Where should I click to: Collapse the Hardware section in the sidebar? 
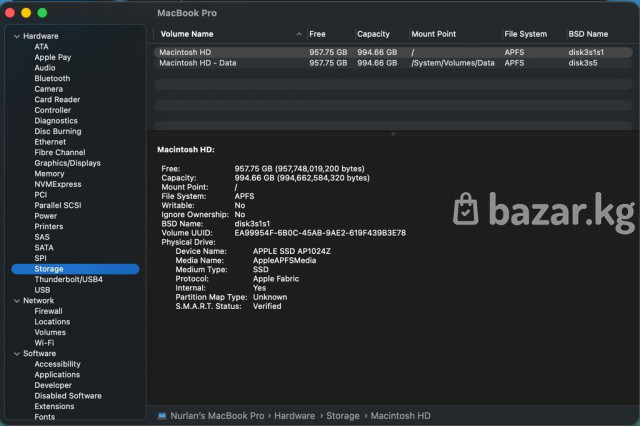(x=15, y=36)
